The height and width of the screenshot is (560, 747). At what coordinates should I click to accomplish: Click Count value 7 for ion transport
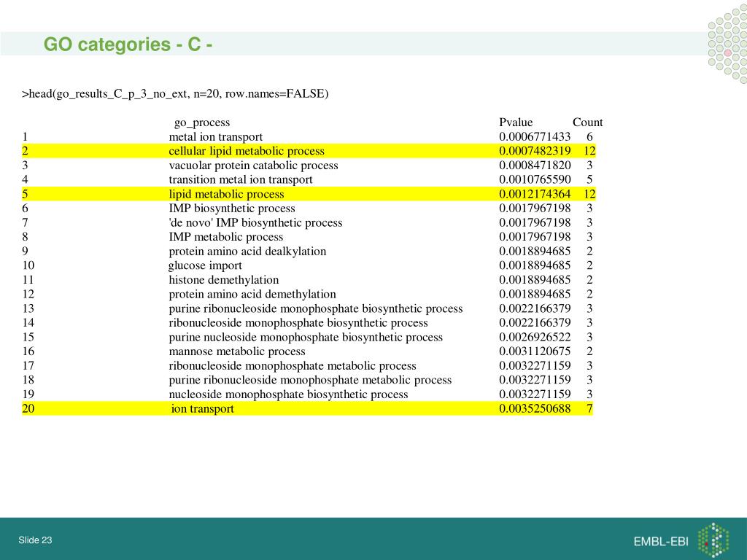[x=589, y=408]
